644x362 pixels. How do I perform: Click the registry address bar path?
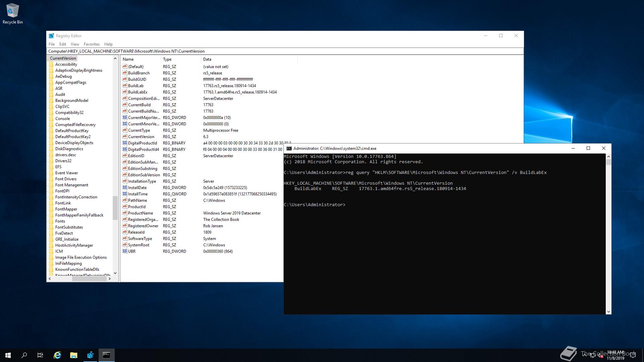point(285,51)
